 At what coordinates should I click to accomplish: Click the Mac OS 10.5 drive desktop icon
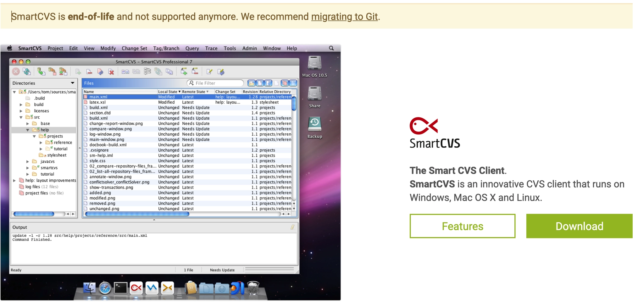[x=314, y=63]
